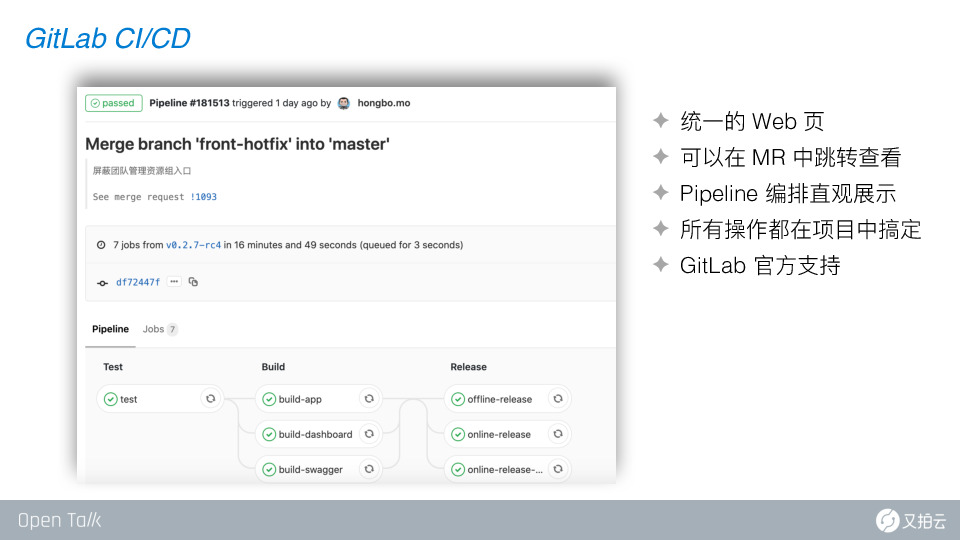Open the offline-release job

coord(500,399)
